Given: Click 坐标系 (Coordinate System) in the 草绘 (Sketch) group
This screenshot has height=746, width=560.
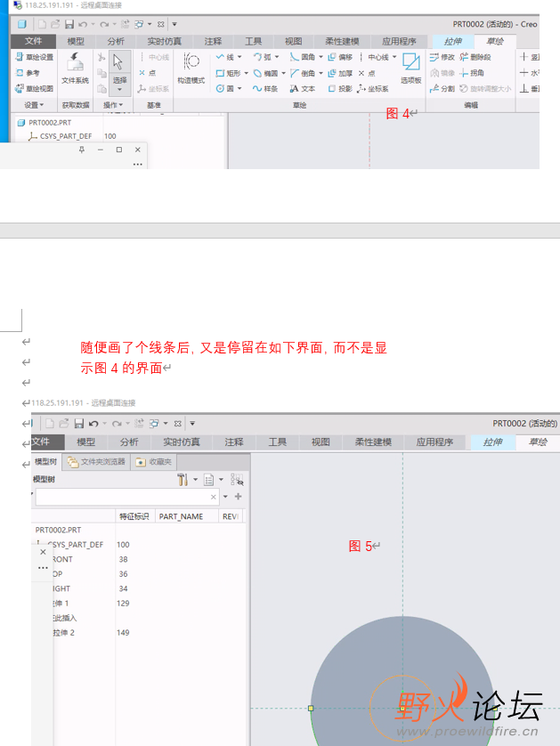Looking at the screenshot, I should 373,88.
